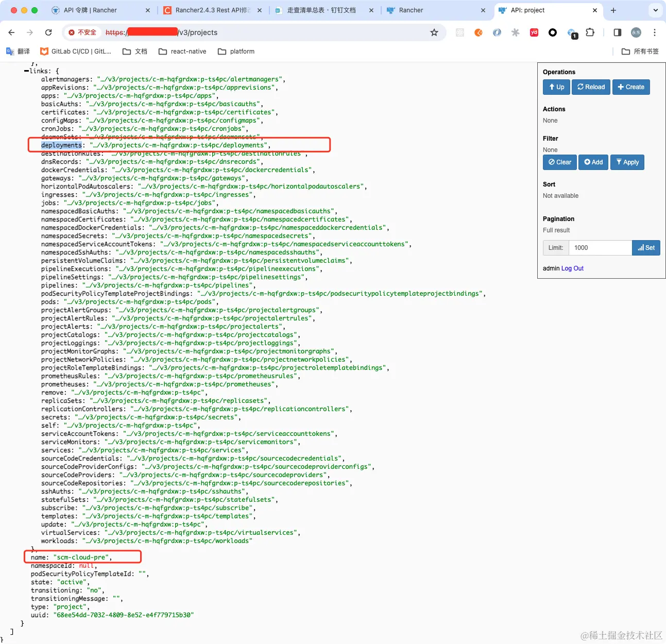The height and width of the screenshot is (644, 666).
Task: Open the self link URL
Action: [x=130, y=426]
